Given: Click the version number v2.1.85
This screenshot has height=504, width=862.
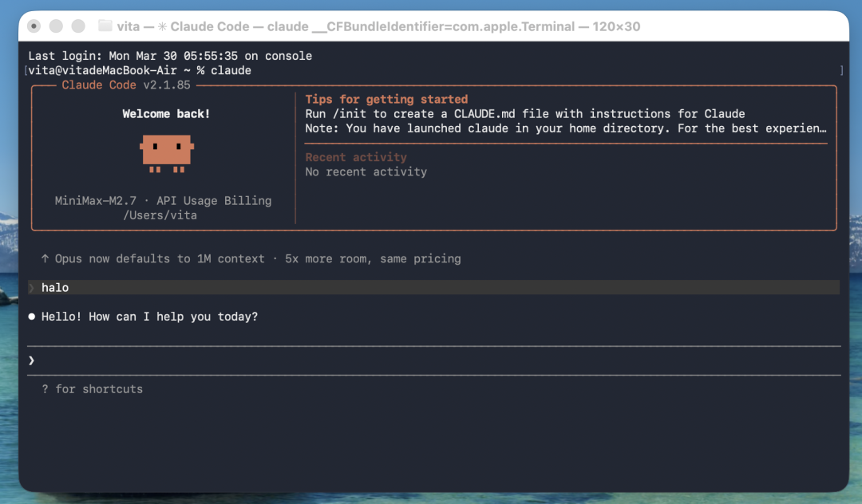Looking at the screenshot, I should click(x=167, y=85).
